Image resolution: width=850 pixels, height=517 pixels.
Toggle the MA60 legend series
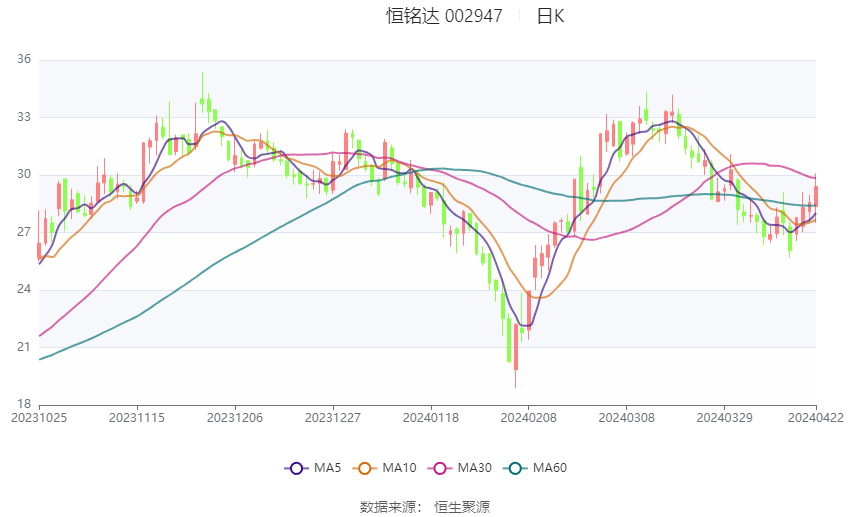[x=535, y=468]
